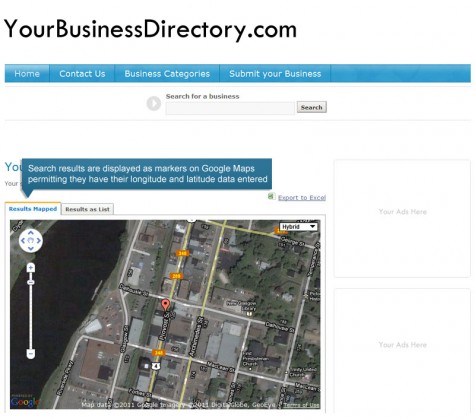Open Business Categories in navigation bar

pyautogui.click(x=167, y=74)
